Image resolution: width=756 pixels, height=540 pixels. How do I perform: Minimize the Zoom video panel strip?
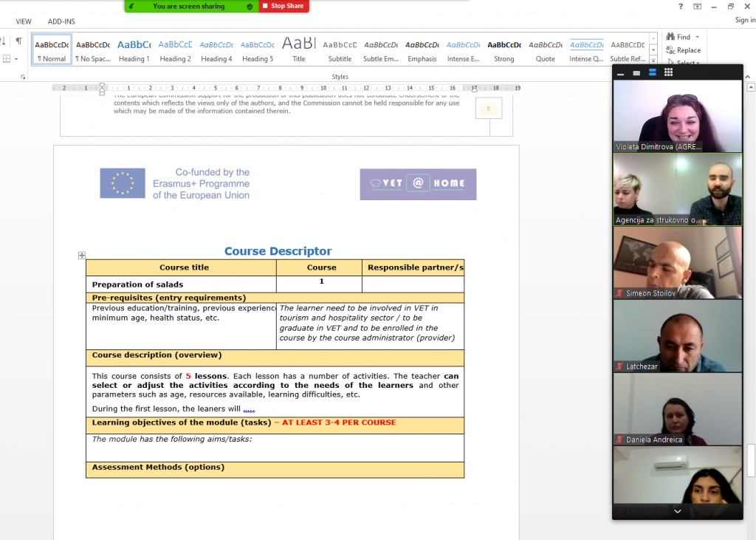tap(620, 72)
